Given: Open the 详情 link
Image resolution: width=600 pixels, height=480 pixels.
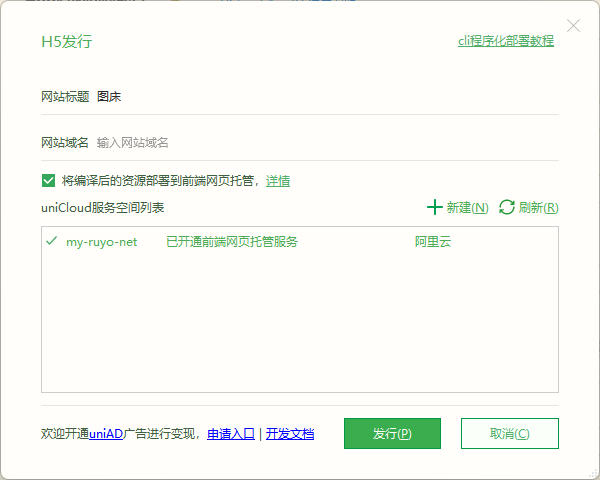Looking at the screenshot, I should pyautogui.click(x=278, y=181).
